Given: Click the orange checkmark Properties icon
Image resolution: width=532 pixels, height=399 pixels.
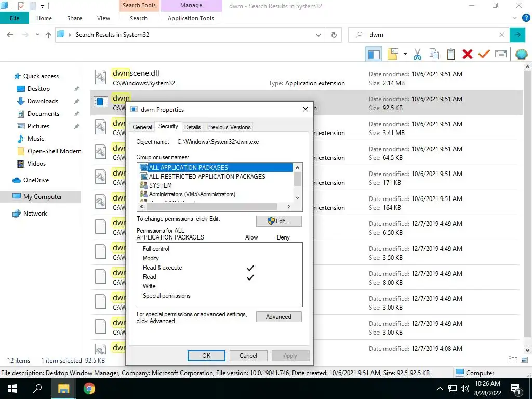Looking at the screenshot, I should click(x=484, y=54).
